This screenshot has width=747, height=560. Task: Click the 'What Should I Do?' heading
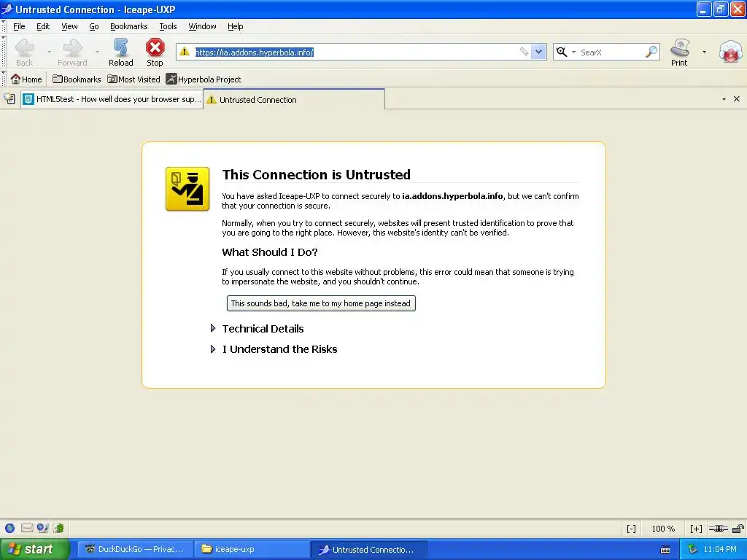click(270, 252)
